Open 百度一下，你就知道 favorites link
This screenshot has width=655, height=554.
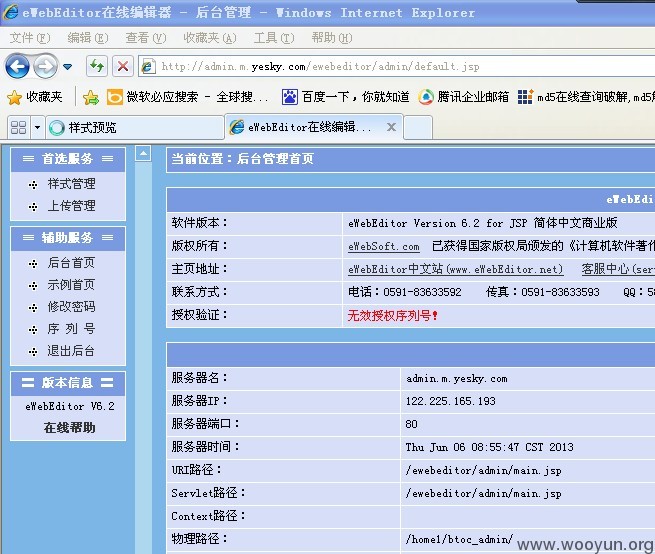[x=346, y=97]
